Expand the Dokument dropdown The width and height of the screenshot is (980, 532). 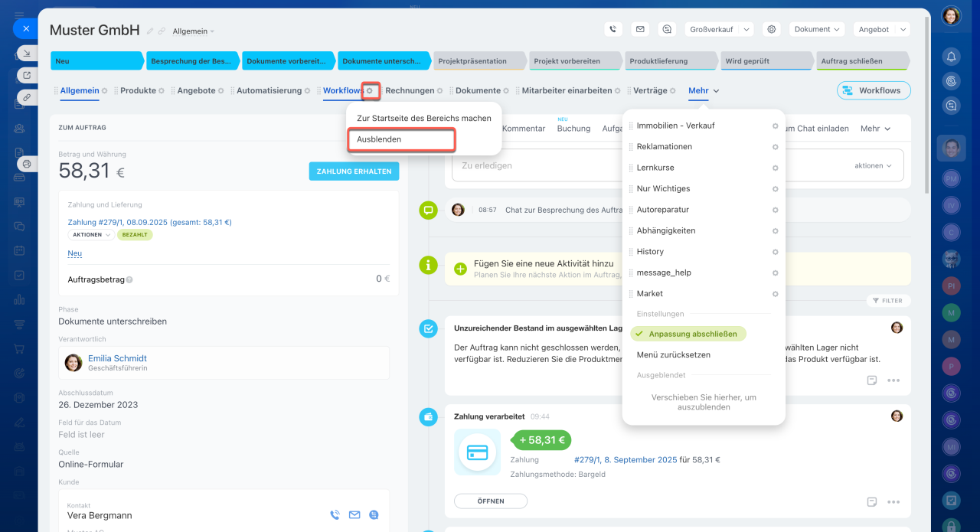[x=817, y=29]
